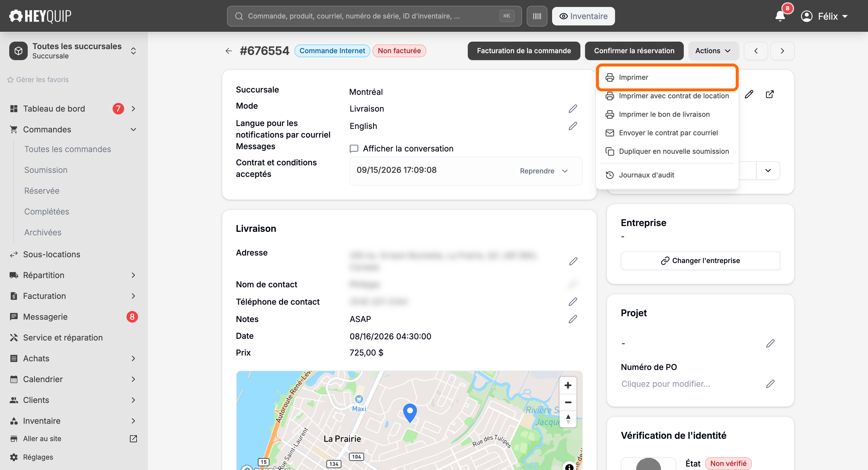Select Imprimer from the Actions menu

[667, 77]
